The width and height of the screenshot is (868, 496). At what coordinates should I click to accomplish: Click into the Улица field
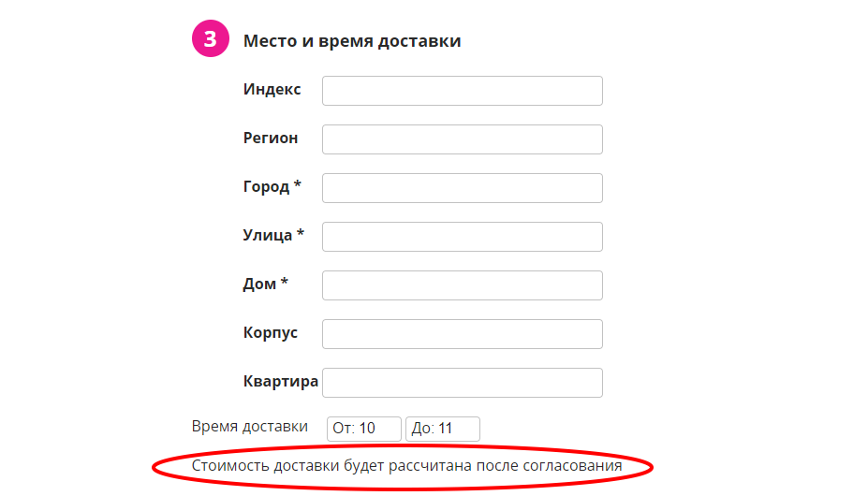[x=462, y=237]
